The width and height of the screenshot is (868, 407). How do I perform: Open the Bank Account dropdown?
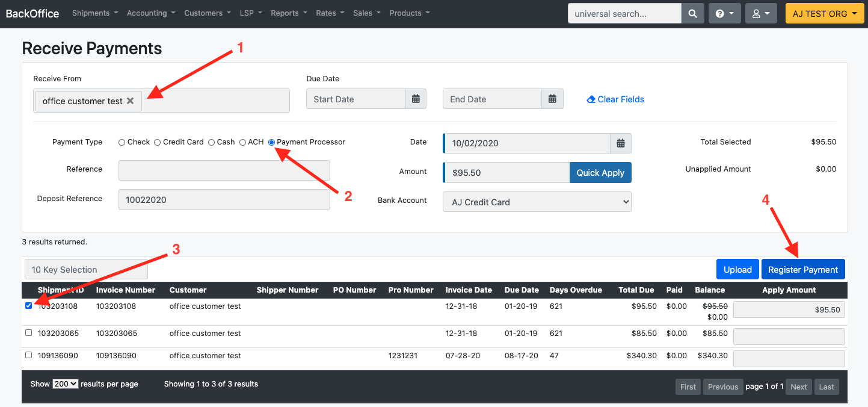coord(536,202)
